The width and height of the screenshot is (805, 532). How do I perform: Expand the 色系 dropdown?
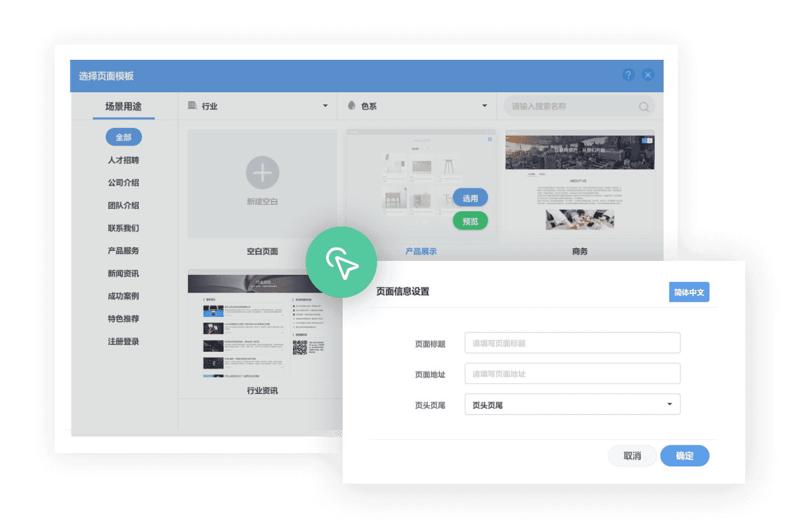tap(484, 106)
